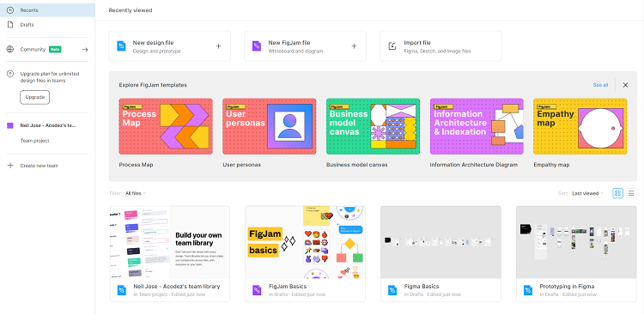
Task: Click Create new team
Action: [39, 166]
